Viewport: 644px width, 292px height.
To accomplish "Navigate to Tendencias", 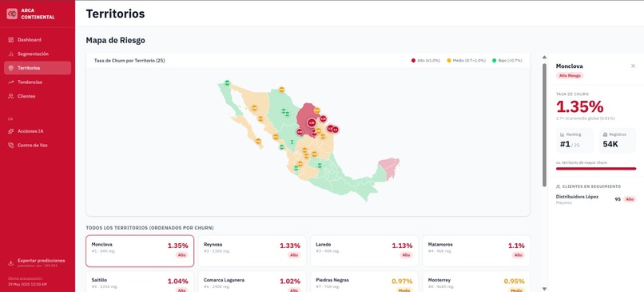I will click(38, 82).
